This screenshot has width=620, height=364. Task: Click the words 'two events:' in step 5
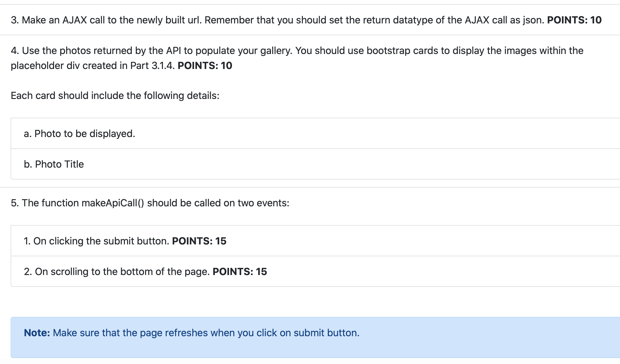(x=263, y=203)
